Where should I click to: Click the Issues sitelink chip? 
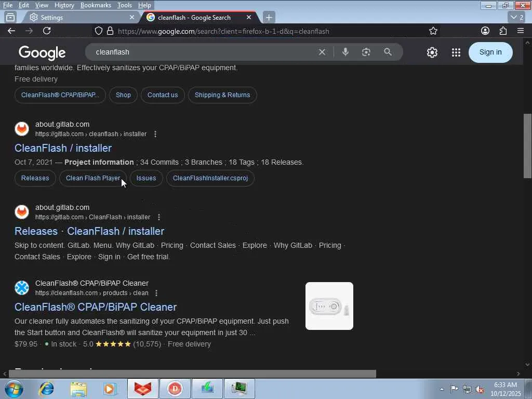(146, 178)
